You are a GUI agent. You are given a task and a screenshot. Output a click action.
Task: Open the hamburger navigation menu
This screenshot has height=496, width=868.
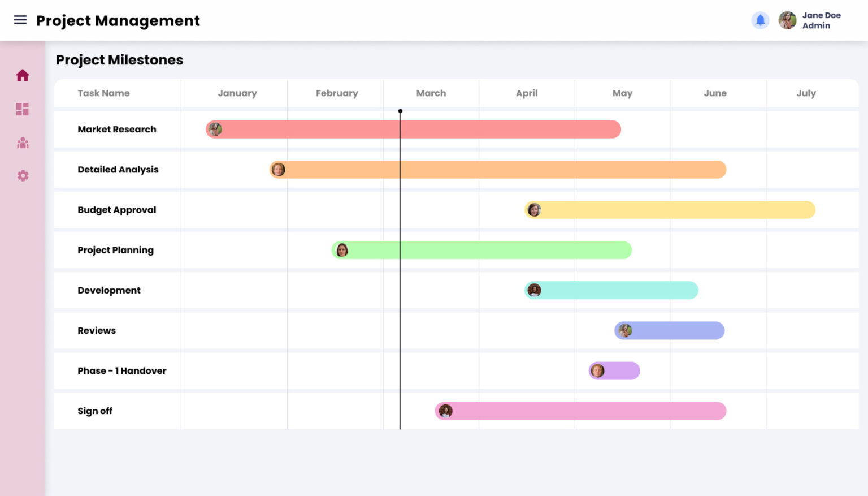(20, 20)
